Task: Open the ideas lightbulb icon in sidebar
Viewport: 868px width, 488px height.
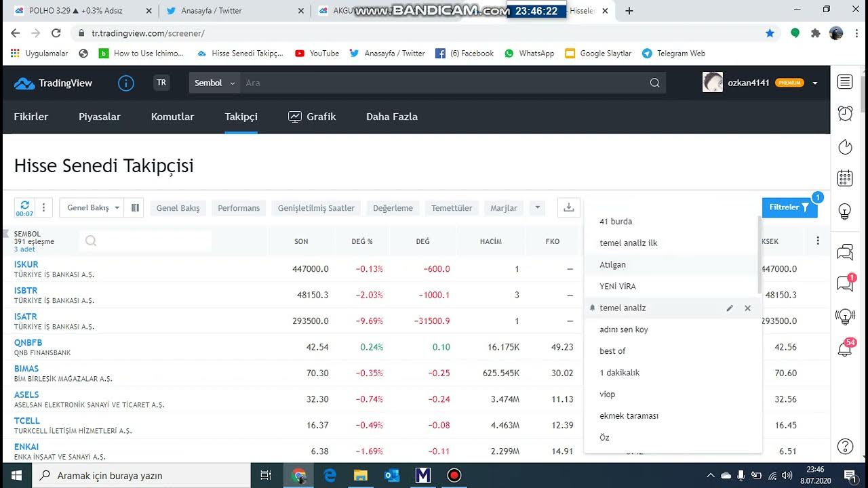Action: [845, 211]
